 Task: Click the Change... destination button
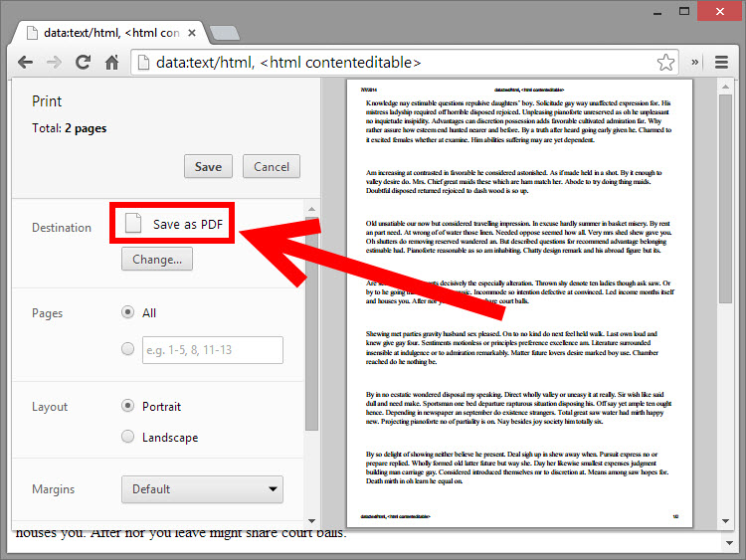[157, 260]
